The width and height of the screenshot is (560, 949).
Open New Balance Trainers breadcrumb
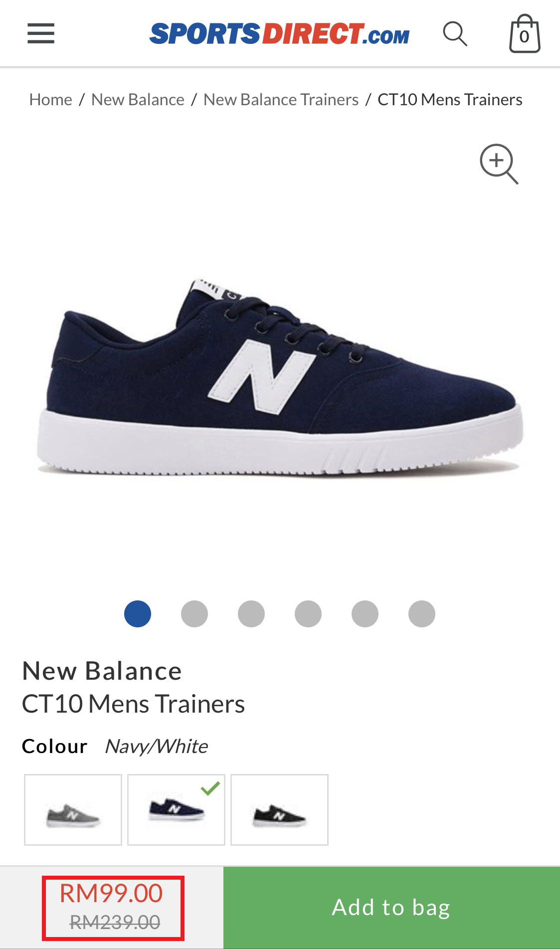[281, 100]
